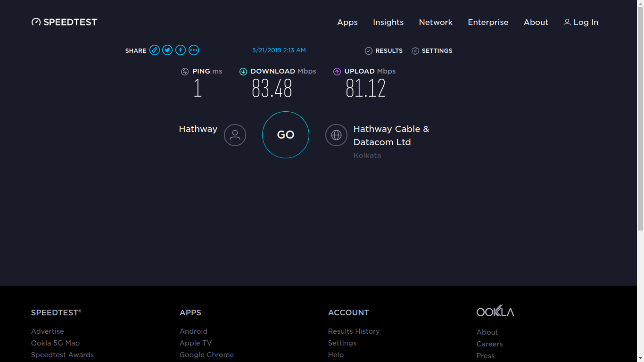Viewport: 644px width, 362px height.
Task: Click the Ookla logo in footer
Action: coord(495,311)
